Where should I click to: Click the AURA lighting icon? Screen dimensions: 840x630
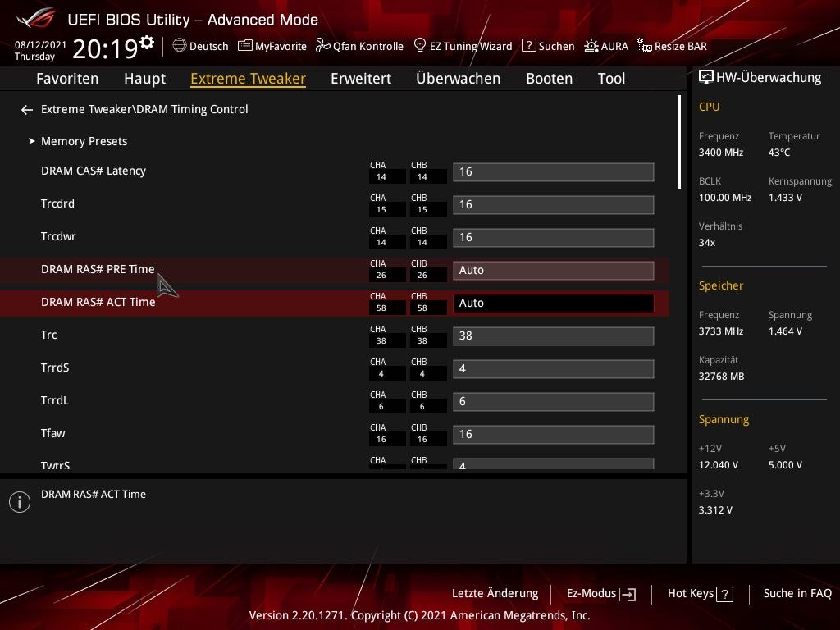pyautogui.click(x=591, y=46)
